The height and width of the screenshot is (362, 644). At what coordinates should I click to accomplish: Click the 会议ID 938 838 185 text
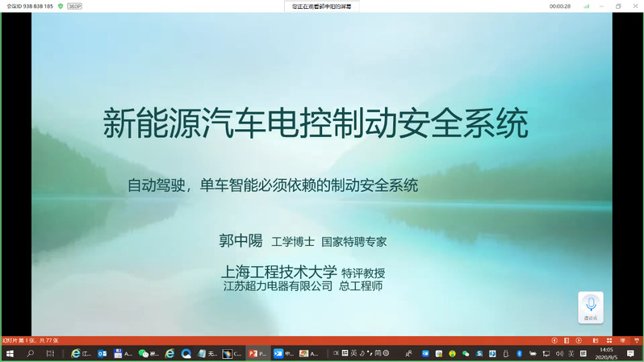point(30,6)
